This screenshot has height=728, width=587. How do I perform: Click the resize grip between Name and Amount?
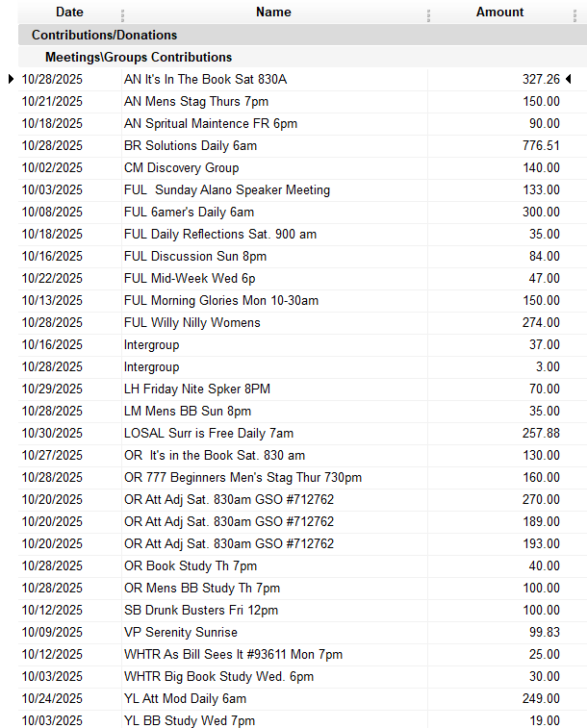pyautogui.click(x=428, y=15)
